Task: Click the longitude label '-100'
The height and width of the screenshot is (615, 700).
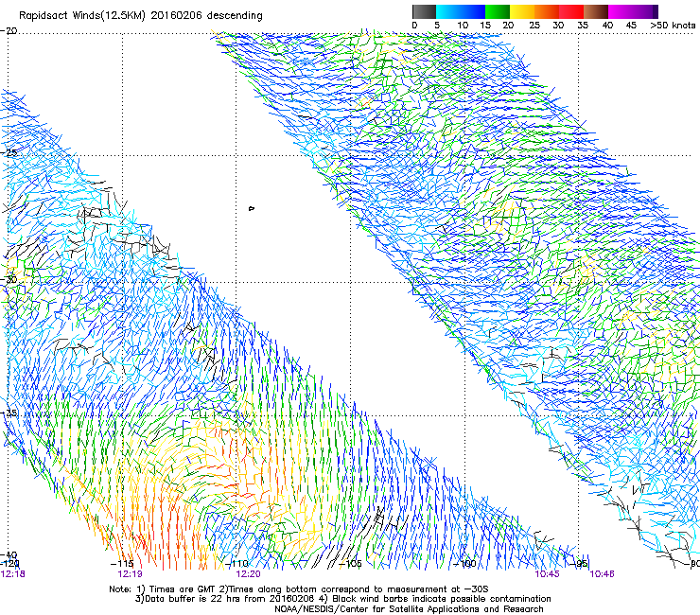Action: point(464,564)
